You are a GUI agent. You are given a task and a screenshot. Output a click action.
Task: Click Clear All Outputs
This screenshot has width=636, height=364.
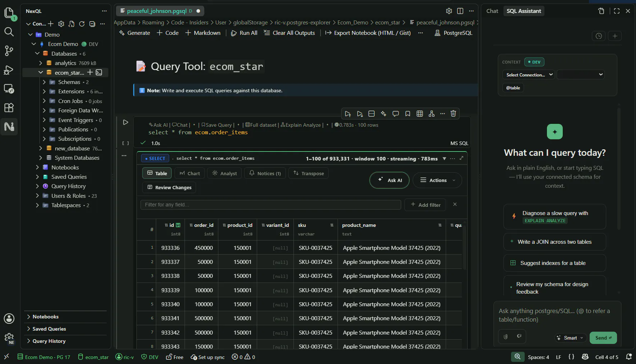click(x=289, y=33)
